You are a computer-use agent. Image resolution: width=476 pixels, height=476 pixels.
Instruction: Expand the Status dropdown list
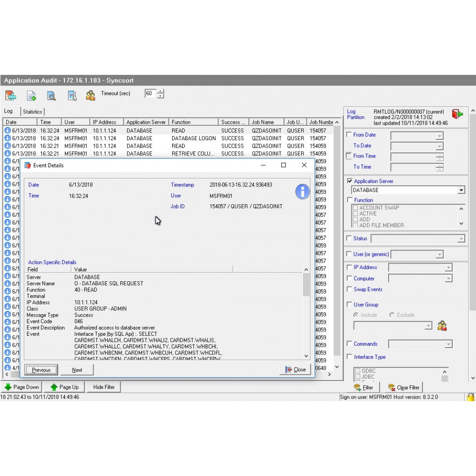(x=461, y=239)
